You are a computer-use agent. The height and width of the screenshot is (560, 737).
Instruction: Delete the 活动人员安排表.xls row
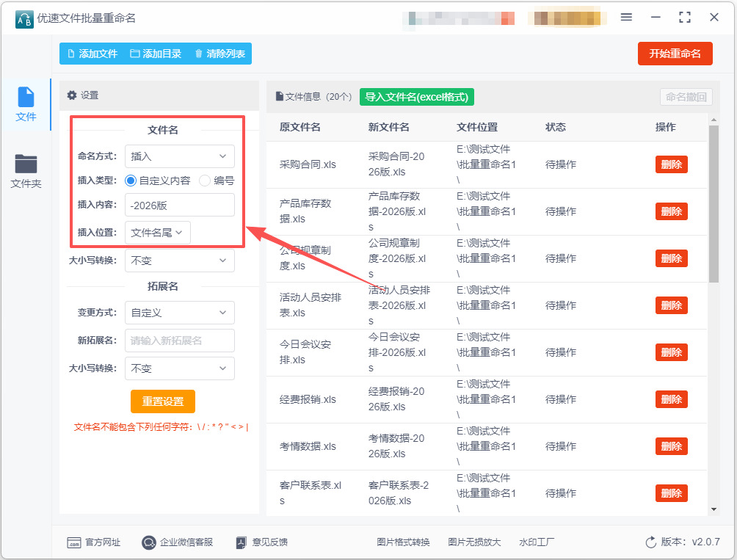[x=671, y=305]
